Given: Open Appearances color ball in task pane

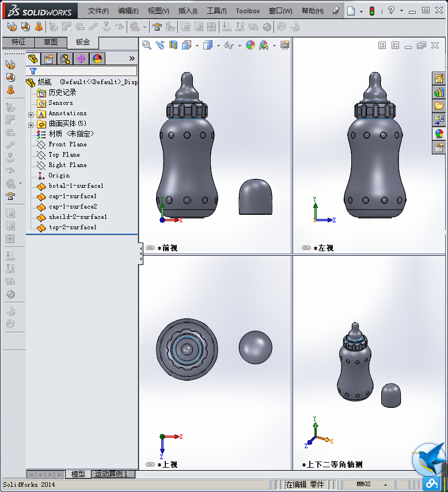Looking at the screenshot, I should [439, 134].
